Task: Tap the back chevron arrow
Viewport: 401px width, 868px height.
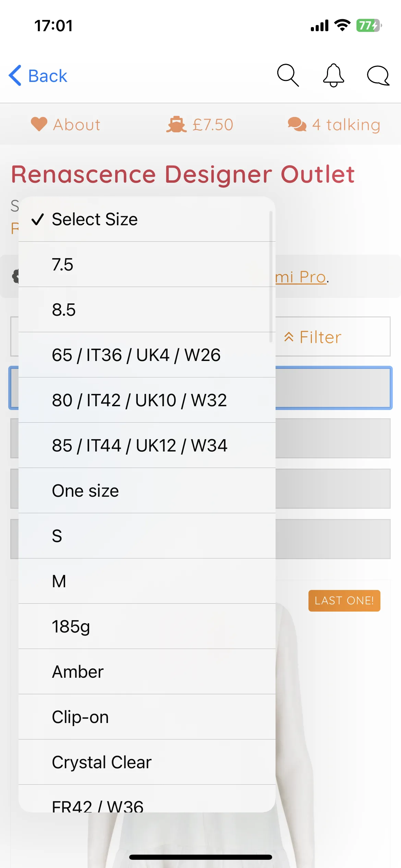Action: pos(15,75)
